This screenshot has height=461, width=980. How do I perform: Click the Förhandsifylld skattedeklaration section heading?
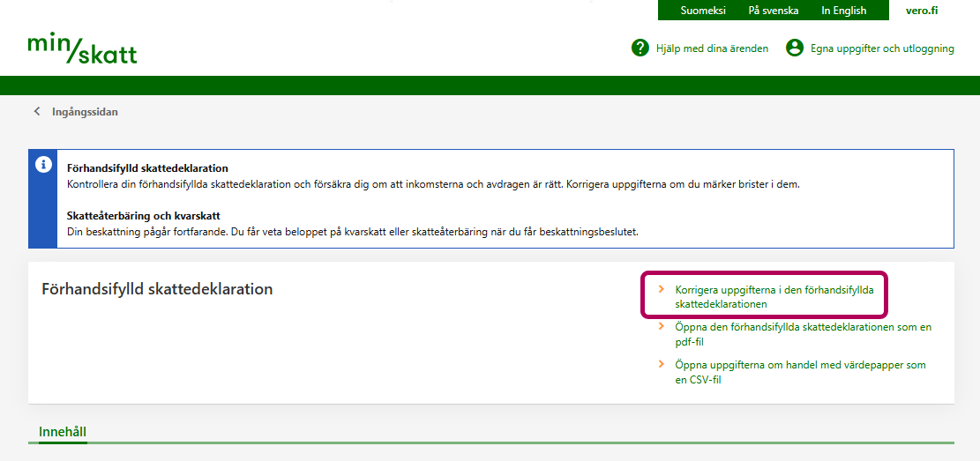click(x=157, y=289)
